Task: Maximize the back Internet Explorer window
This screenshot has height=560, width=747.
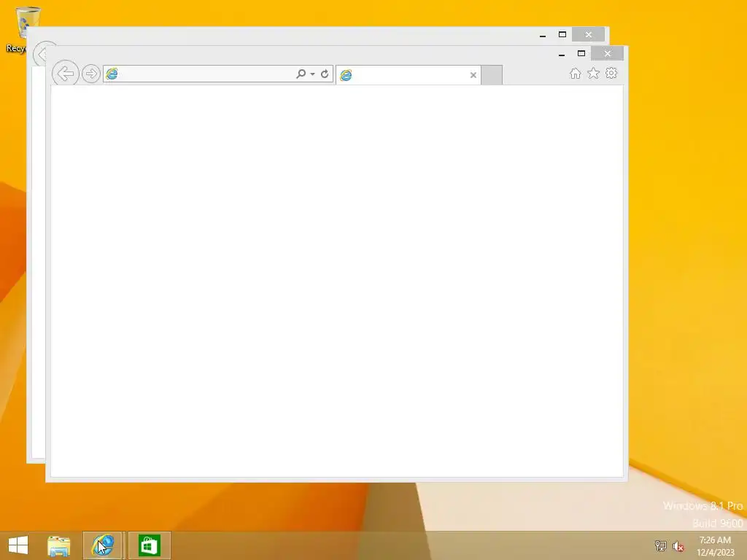Action: point(562,34)
